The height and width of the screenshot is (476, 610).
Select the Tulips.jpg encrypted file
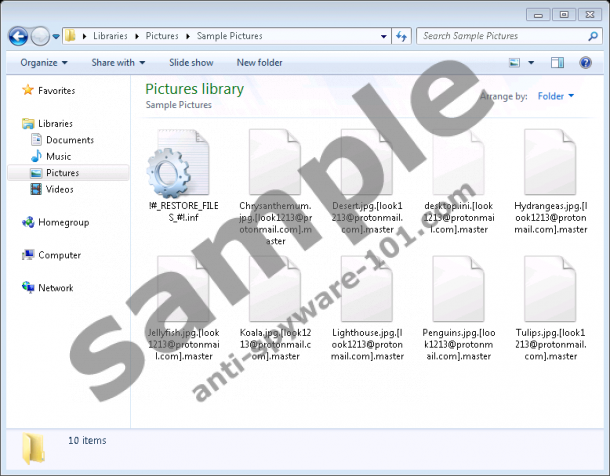tap(550, 288)
